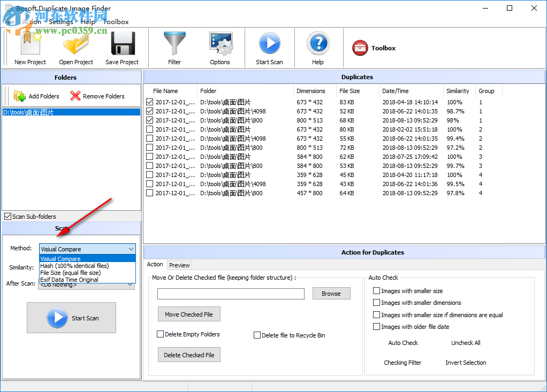Create a New Project
The image size is (547, 392).
pyautogui.click(x=29, y=48)
